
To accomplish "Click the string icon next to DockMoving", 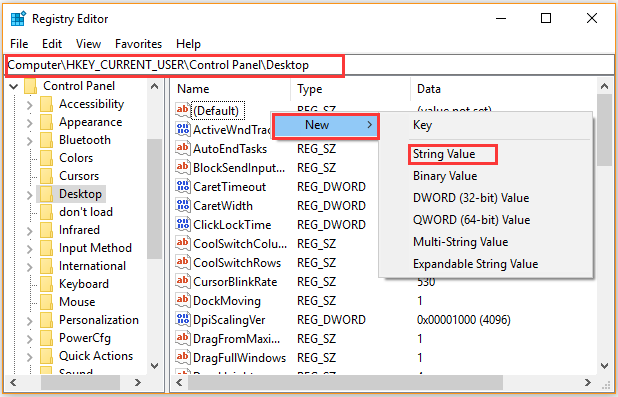I will (x=182, y=300).
